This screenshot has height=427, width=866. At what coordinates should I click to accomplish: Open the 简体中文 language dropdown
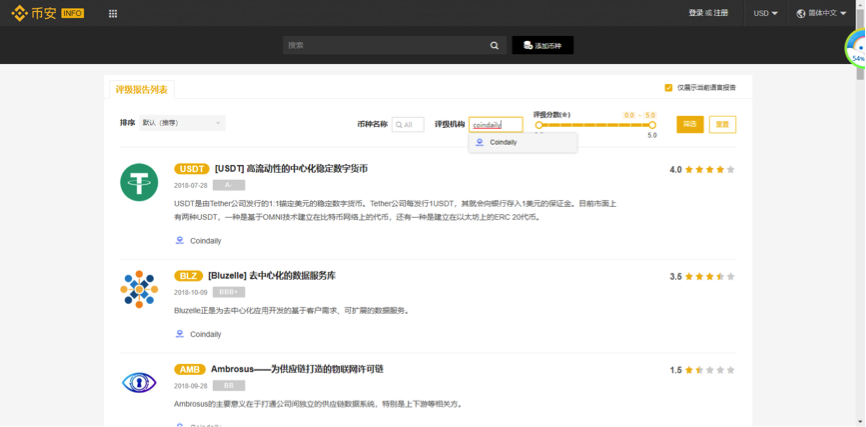point(821,13)
